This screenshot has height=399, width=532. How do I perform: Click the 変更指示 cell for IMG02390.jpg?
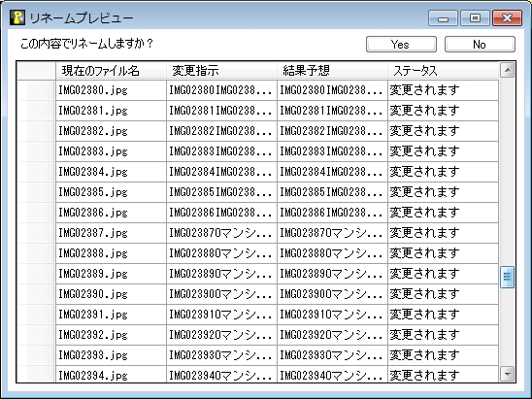click(x=222, y=294)
